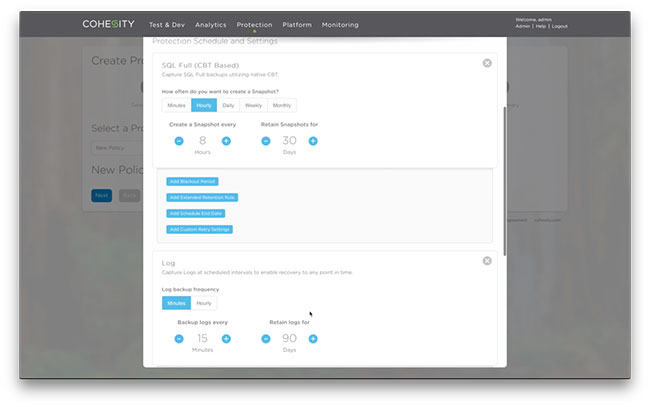Click Add Blackout Period button
This screenshot has width=650, height=407.
point(192,181)
